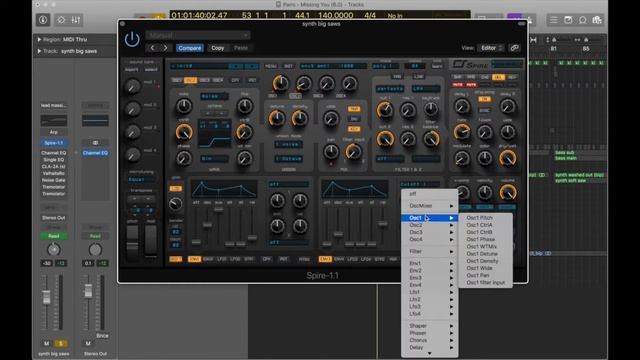Open the Manual preset dropdown
This screenshot has width=640, height=360.
point(198,36)
